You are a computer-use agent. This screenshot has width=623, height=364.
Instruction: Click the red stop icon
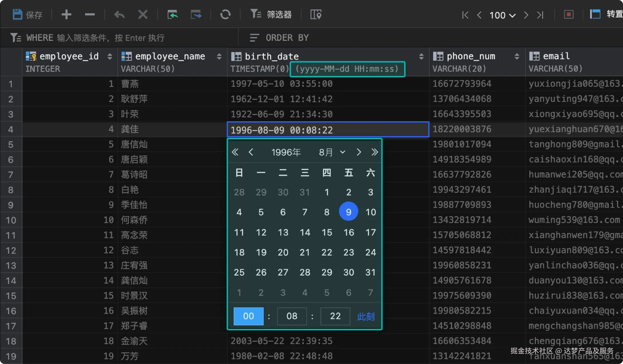point(569,14)
